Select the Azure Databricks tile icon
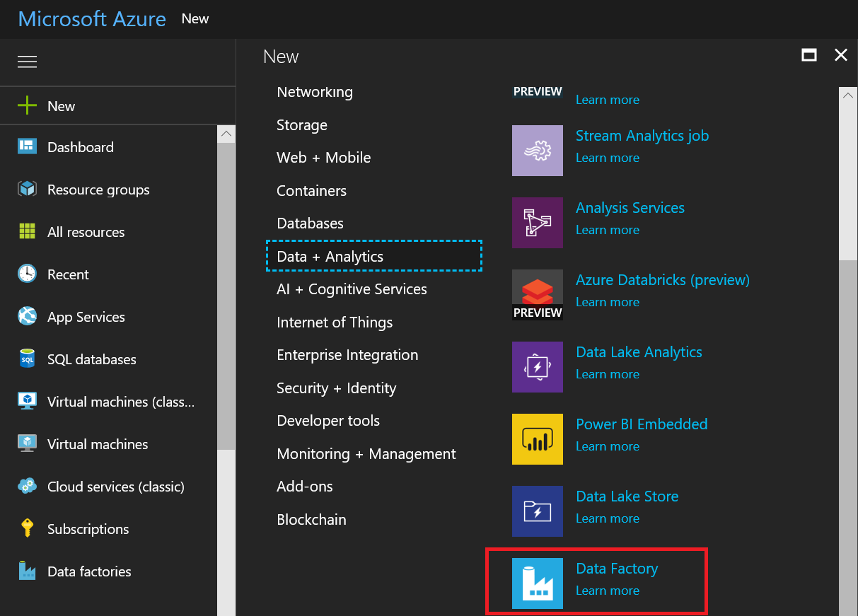 (538, 295)
